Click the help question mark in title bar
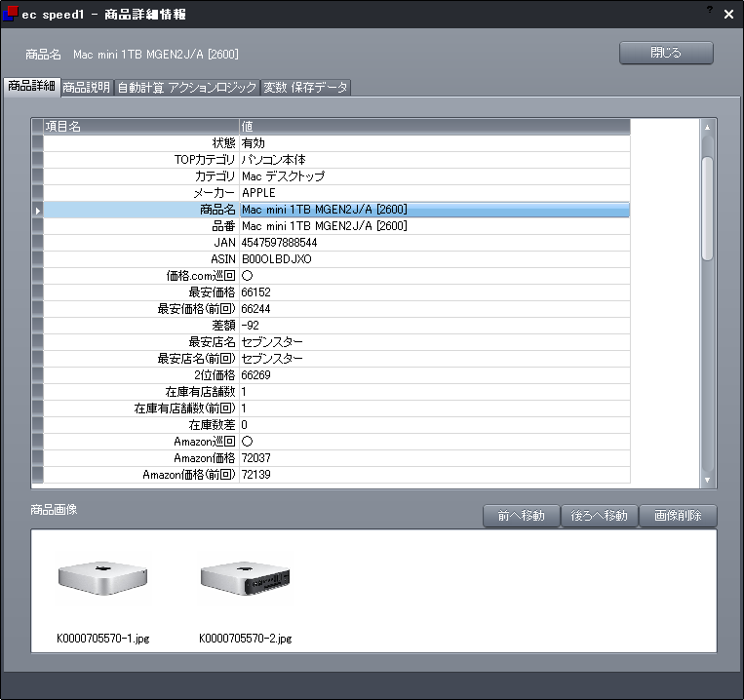Viewport: 744px width, 700px height. coord(710,9)
